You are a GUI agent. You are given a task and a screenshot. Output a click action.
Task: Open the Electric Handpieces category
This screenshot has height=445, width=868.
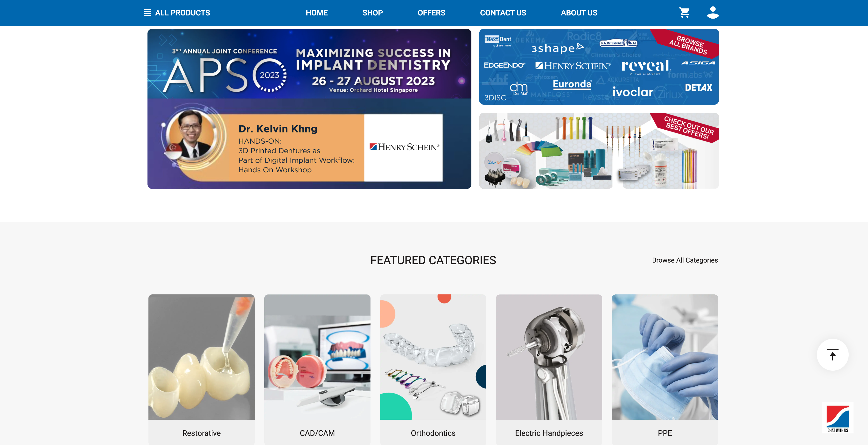pyautogui.click(x=549, y=369)
